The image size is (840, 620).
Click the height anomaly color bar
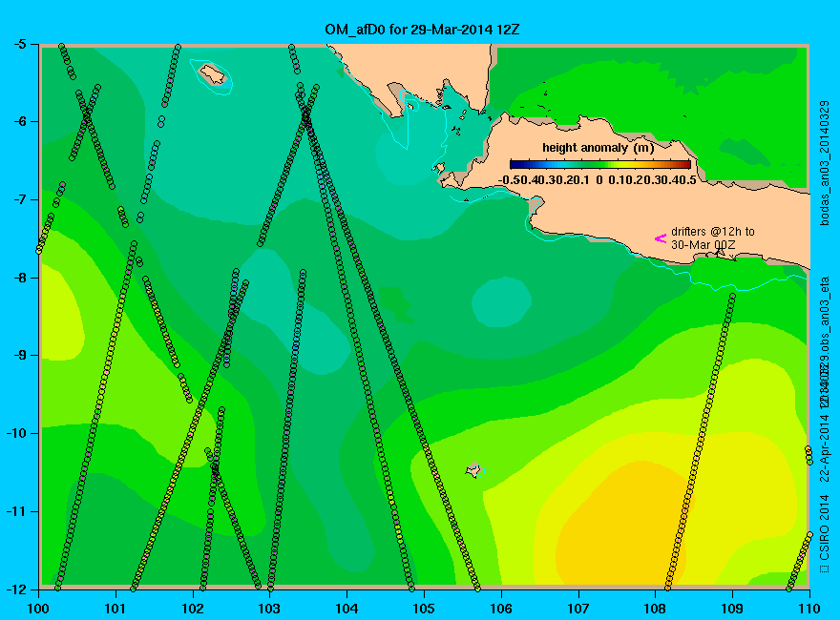[x=600, y=164]
